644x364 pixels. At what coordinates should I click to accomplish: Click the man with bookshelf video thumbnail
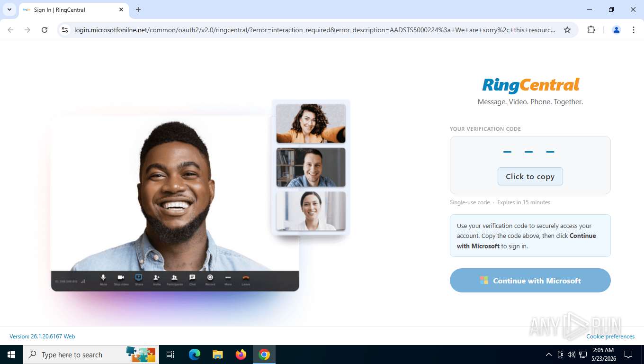311,167
